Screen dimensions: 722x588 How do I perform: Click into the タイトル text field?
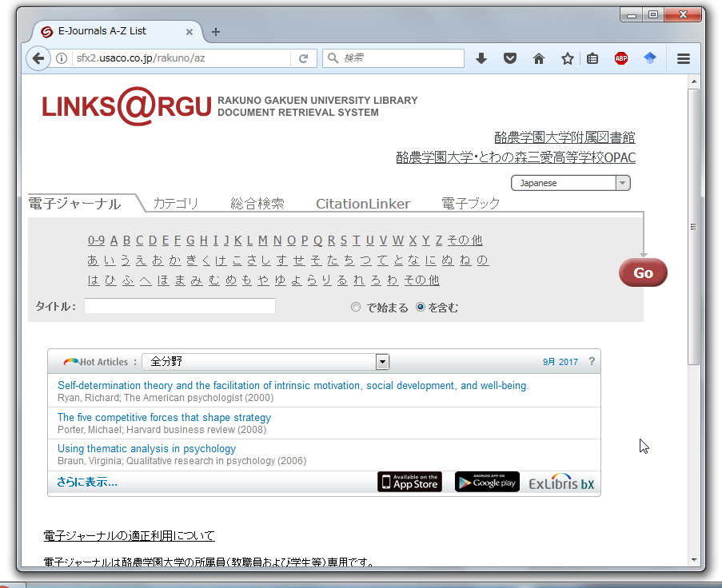pos(179,306)
